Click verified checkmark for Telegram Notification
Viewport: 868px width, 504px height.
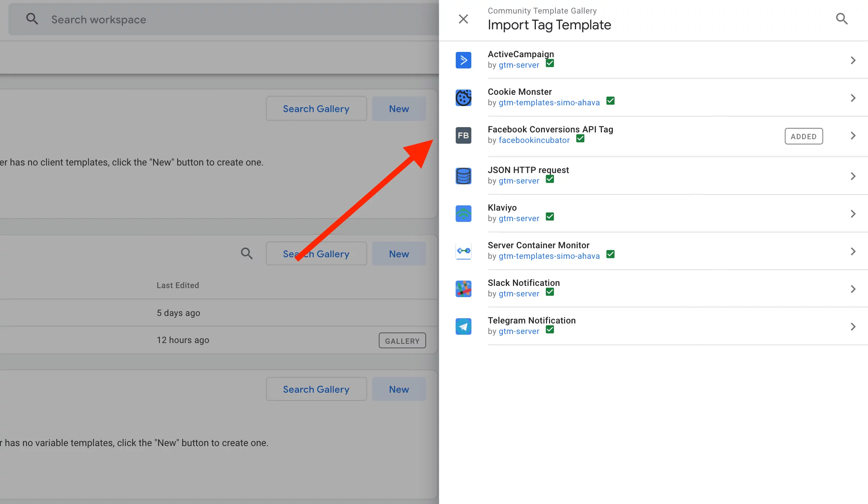550,329
